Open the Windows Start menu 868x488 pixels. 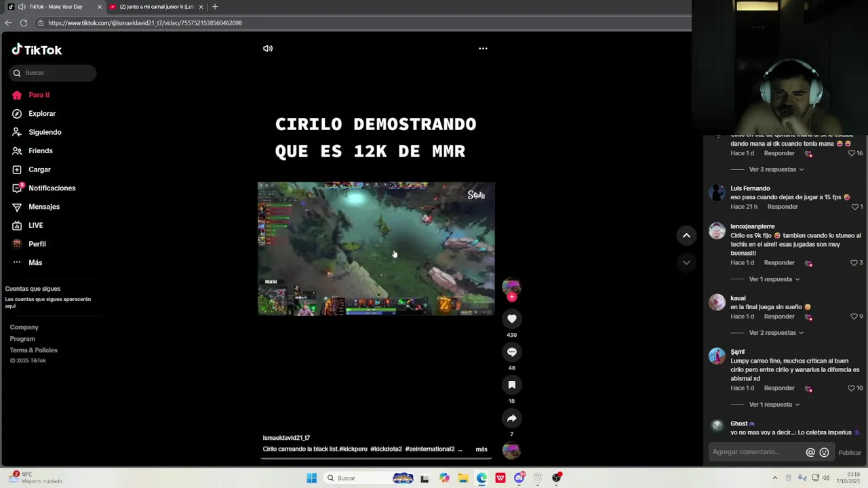311,478
